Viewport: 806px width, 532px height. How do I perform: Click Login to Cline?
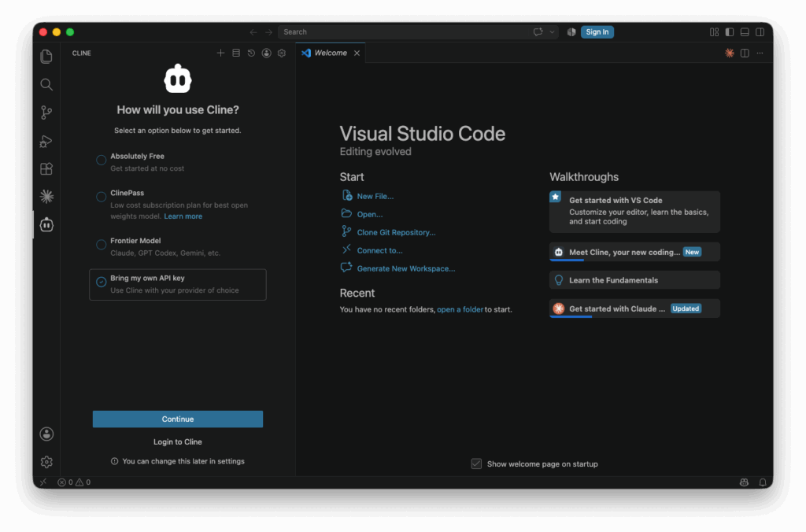tap(178, 441)
